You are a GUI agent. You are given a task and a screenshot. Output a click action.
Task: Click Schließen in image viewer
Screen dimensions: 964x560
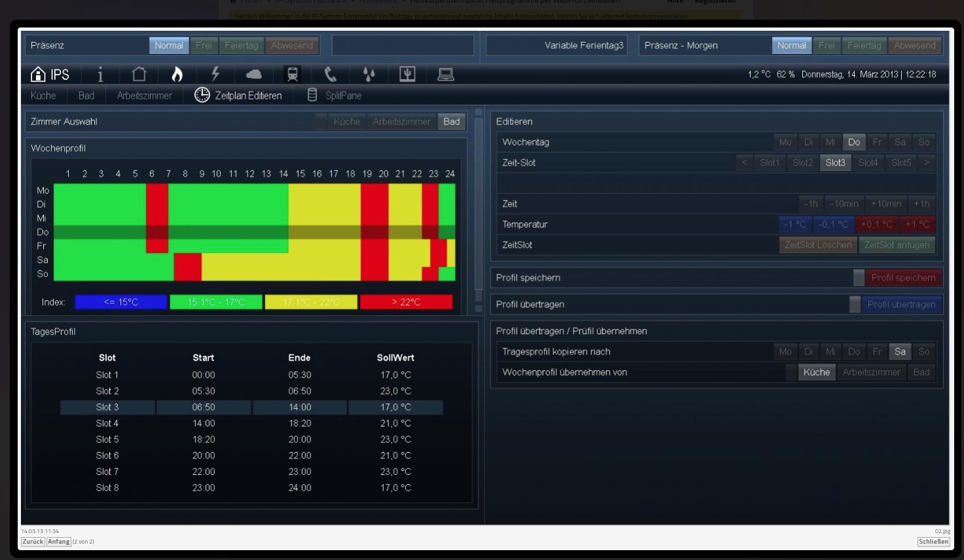tap(933, 542)
